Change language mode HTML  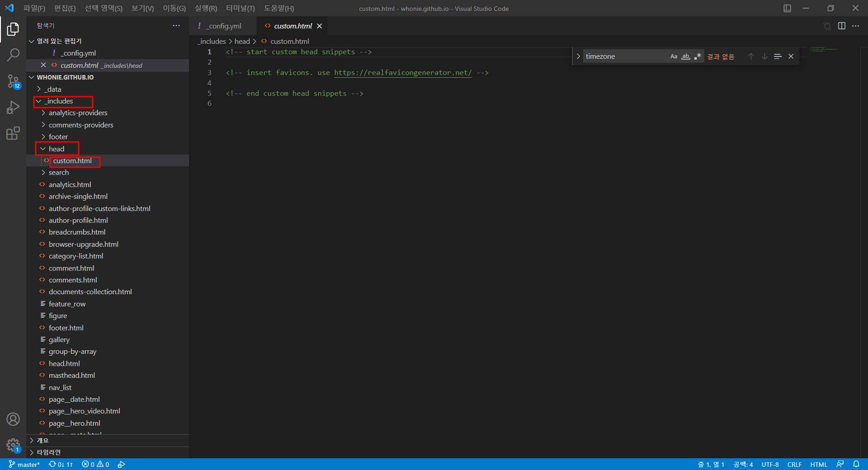819,465
